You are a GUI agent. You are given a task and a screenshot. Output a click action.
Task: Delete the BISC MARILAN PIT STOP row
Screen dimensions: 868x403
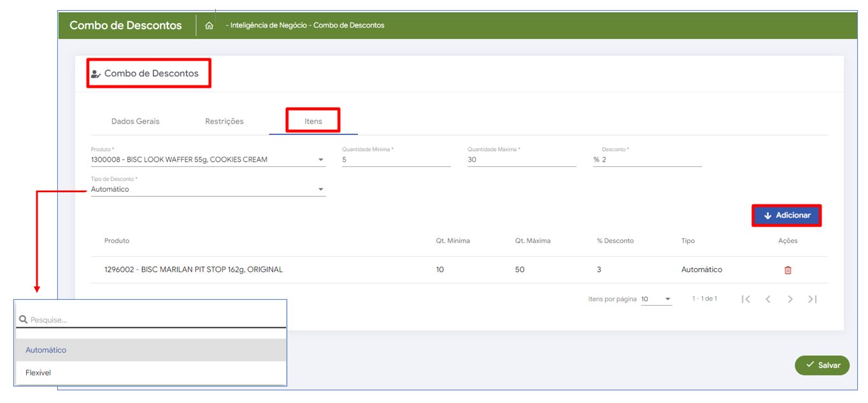pyautogui.click(x=788, y=270)
